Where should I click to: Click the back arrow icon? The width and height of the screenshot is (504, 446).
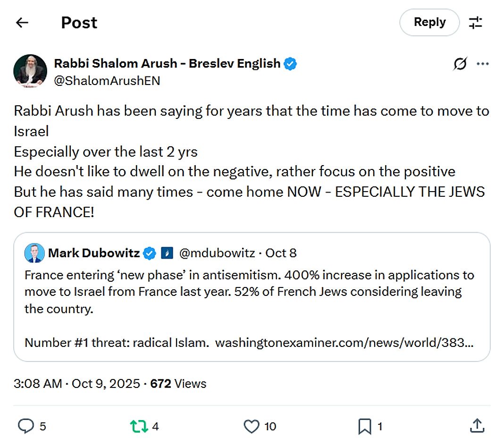point(22,23)
